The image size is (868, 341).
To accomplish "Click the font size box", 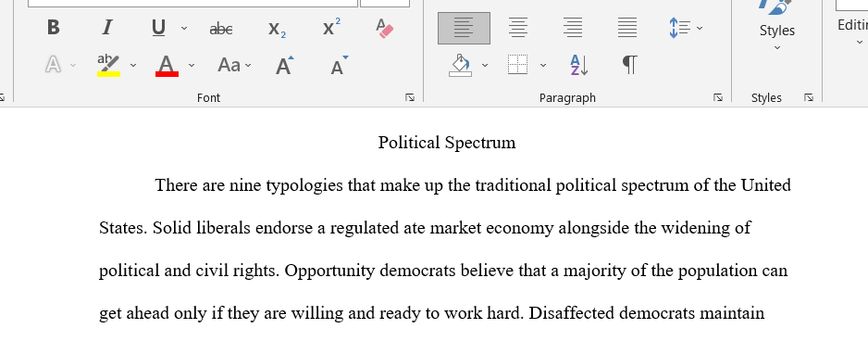I will 385,3.
